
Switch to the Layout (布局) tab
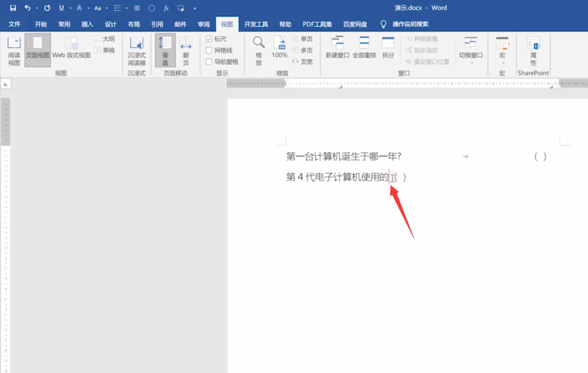134,24
